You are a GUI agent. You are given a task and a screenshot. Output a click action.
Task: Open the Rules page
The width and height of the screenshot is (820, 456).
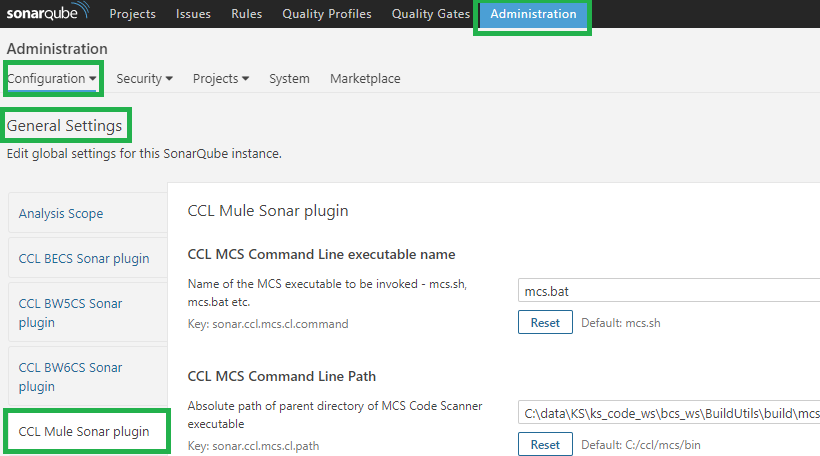(246, 14)
